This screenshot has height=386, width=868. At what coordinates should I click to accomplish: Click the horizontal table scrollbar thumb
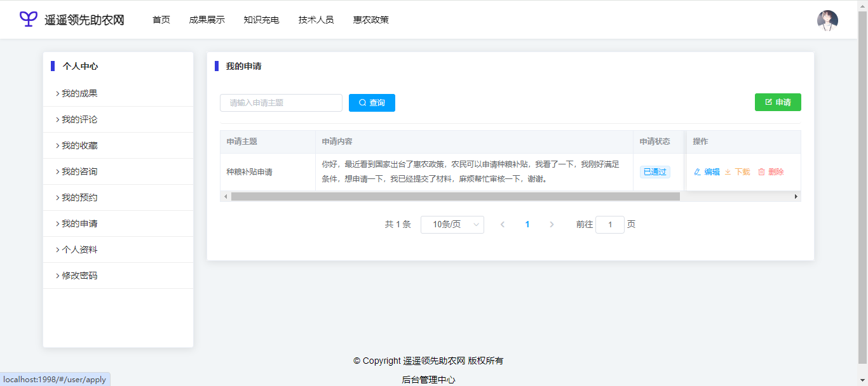[x=455, y=197]
